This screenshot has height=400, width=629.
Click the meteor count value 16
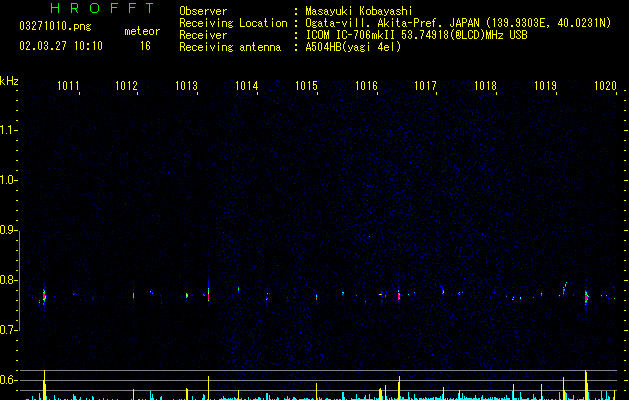pos(145,46)
